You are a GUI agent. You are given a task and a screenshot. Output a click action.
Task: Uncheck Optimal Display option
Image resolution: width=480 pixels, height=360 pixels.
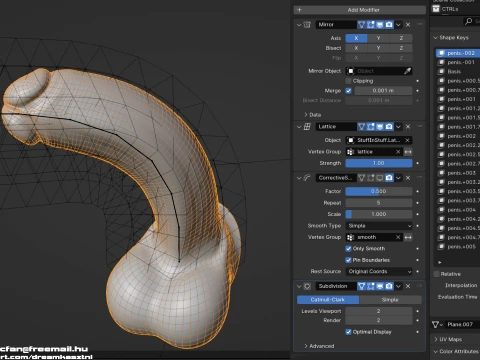click(x=349, y=332)
